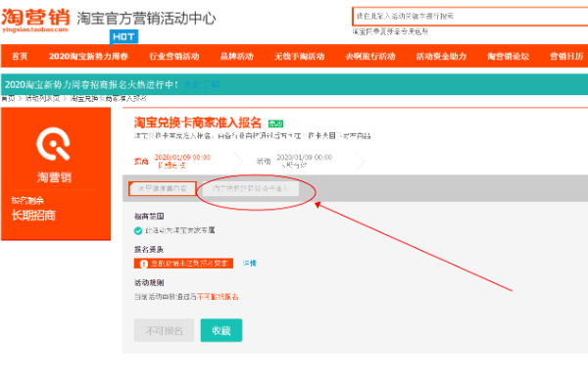Viewport: 588px width, 392px height.
Task: Open the 首页 navigation item
Action: tap(20, 56)
